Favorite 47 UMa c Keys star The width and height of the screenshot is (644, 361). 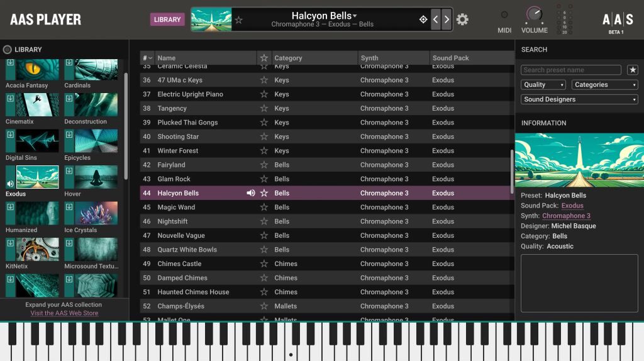(x=264, y=80)
